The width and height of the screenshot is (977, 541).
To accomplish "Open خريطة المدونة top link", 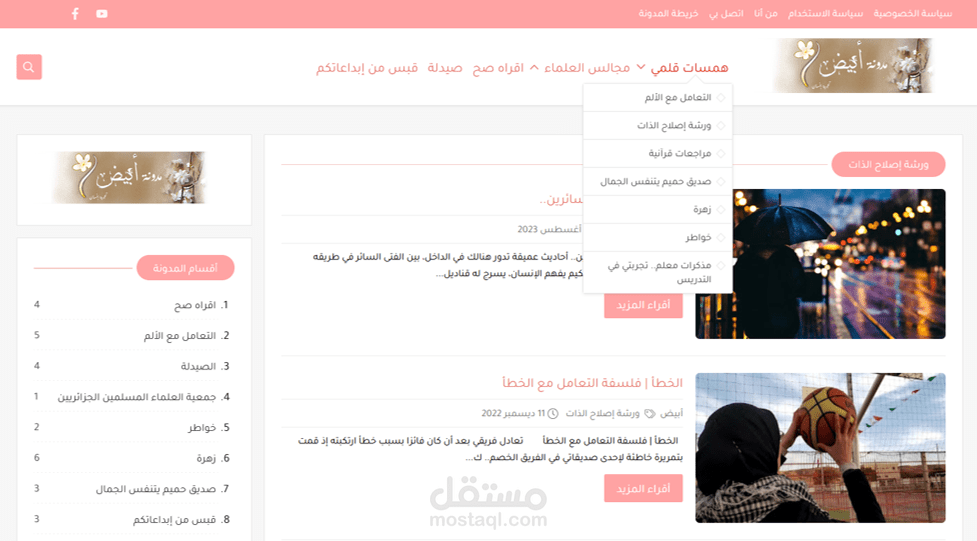I will coord(668,13).
